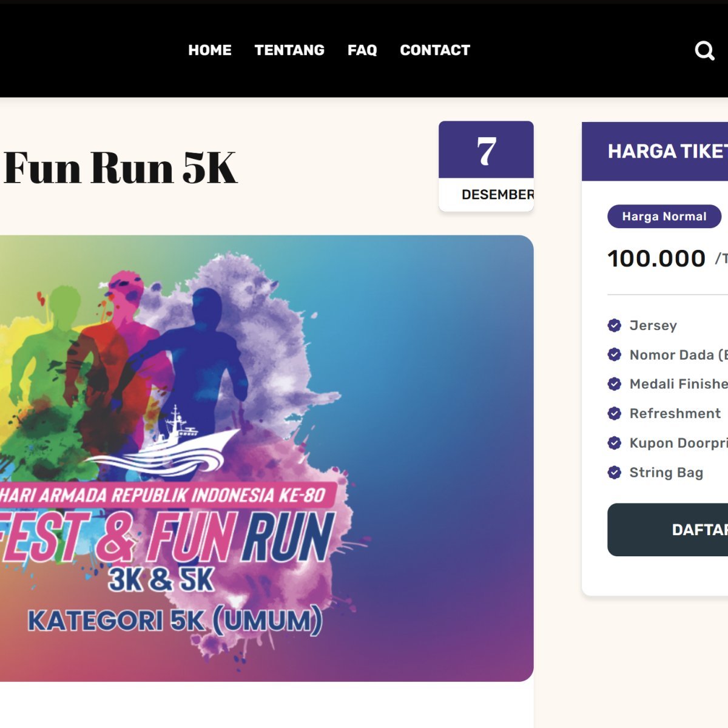This screenshot has height=728, width=728.
Task: Click the checkmark icon beside Jersey
Action: coord(614,326)
